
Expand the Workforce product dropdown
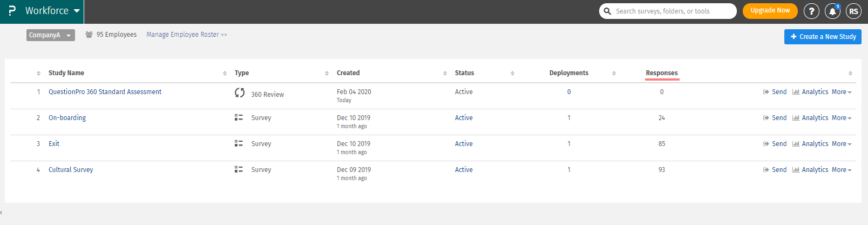(x=77, y=11)
